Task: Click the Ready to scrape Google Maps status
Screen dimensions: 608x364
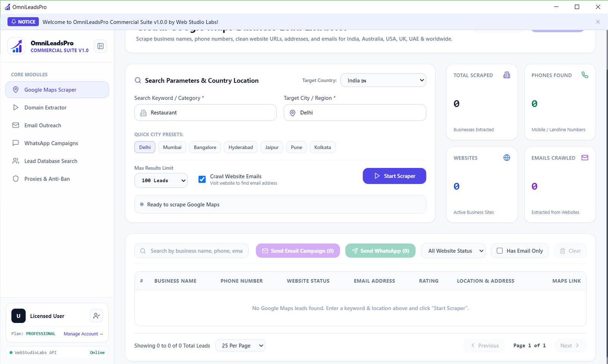Action: pos(280,204)
